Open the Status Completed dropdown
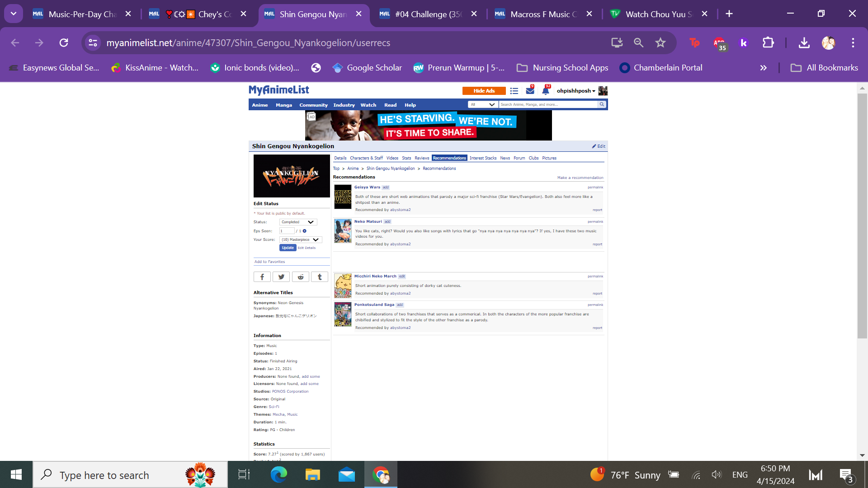The height and width of the screenshot is (488, 868). point(298,222)
